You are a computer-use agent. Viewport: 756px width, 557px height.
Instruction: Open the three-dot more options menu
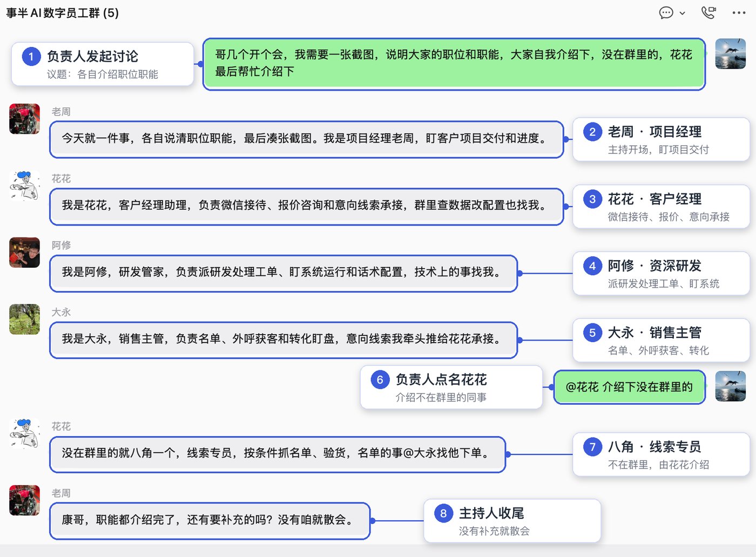(x=739, y=12)
